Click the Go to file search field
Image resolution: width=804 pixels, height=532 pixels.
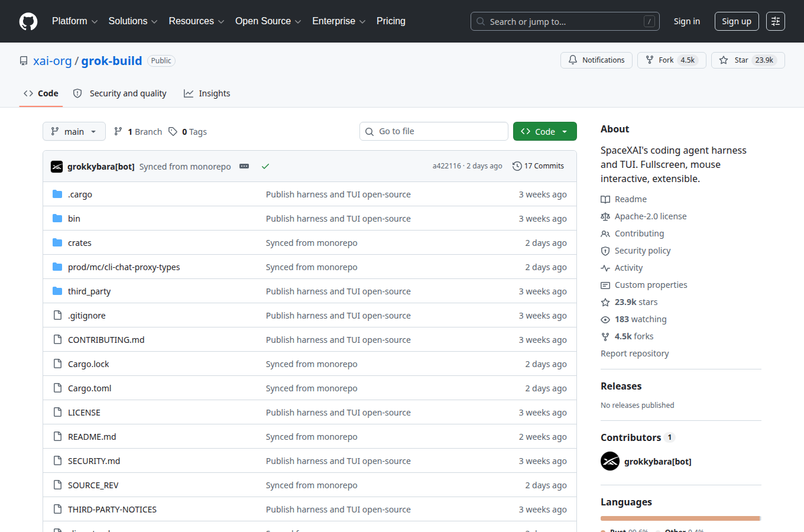(x=434, y=131)
